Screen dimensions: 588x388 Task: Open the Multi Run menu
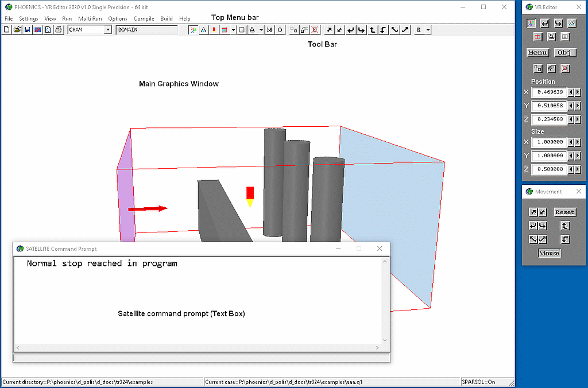pyautogui.click(x=90, y=18)
